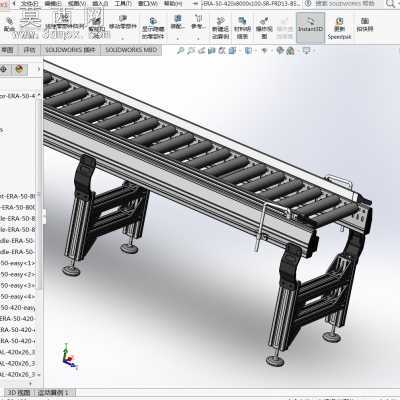Viewport: 400px width, 400px height.
Task: Insert a Bill of Materials
Action: (242, 28)
